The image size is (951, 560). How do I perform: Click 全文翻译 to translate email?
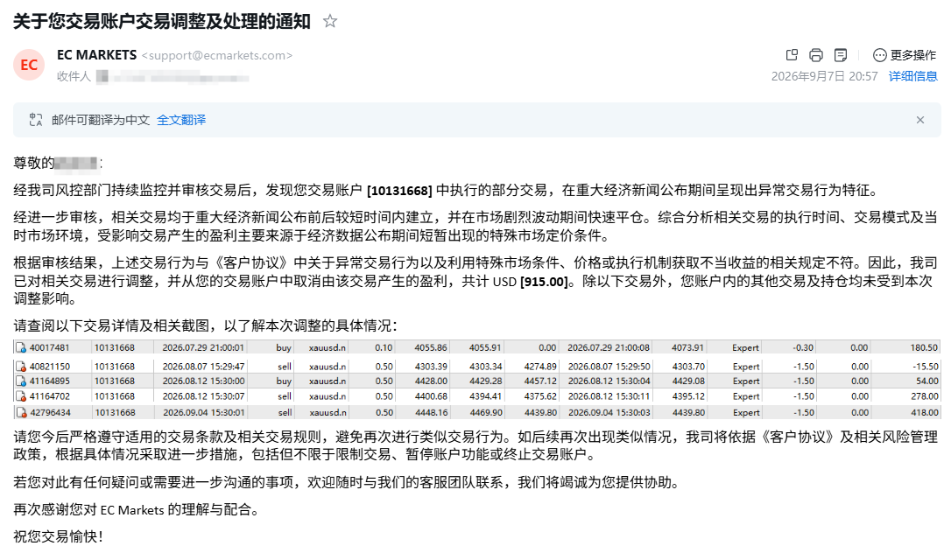click(x=181, y=120)
